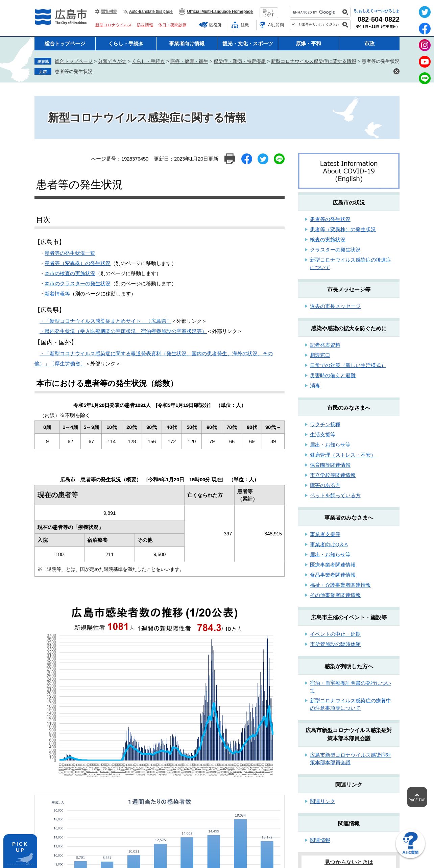Click Auto-translate this page link
Viewport: 434px width, 868px height.
(148, 11)
